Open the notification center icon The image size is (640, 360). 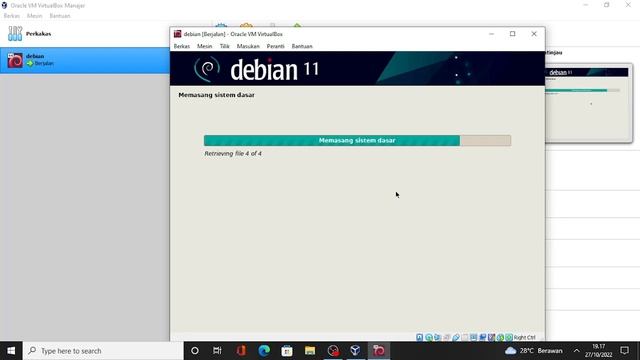pos(624,351)
